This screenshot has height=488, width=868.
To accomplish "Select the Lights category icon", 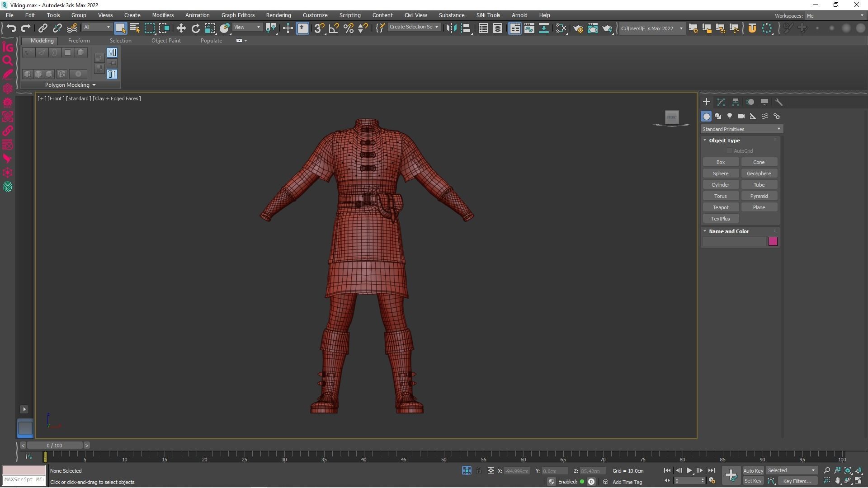I will 730,116.
